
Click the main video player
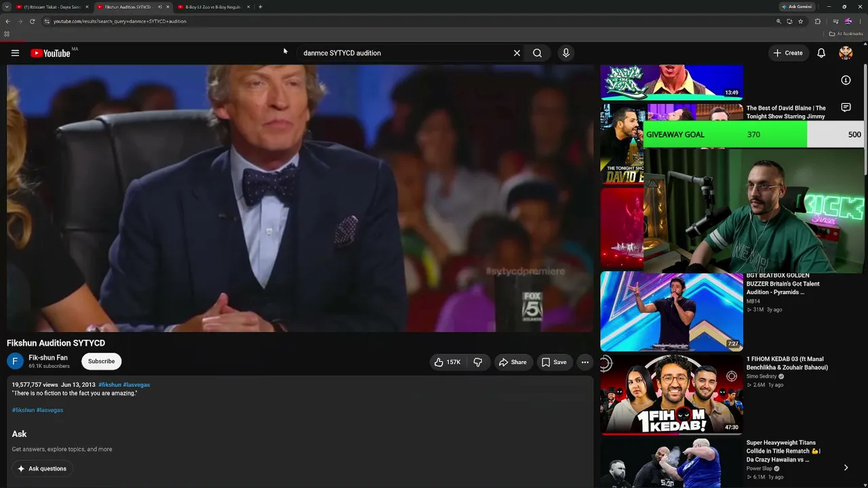[x=300, y=199]
